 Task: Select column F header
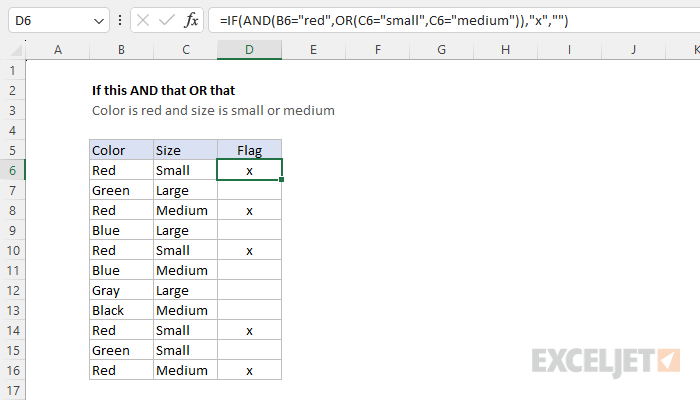pos(377,50)
